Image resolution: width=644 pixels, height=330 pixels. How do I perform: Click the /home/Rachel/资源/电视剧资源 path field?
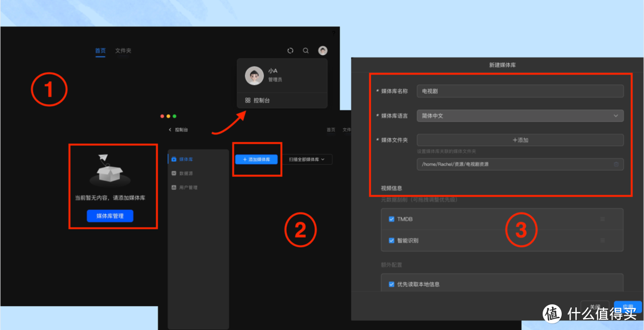520,164
